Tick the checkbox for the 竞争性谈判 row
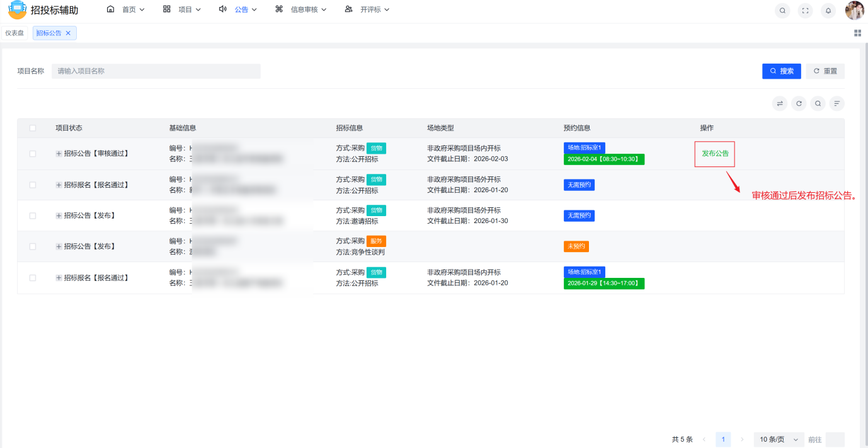868x448 pixels. (33, 246)
